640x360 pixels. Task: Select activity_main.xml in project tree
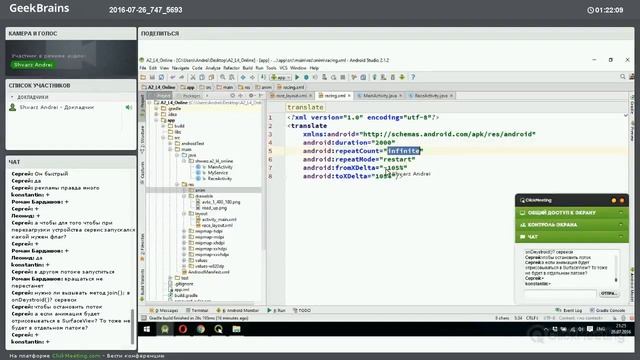coord(216,220)
